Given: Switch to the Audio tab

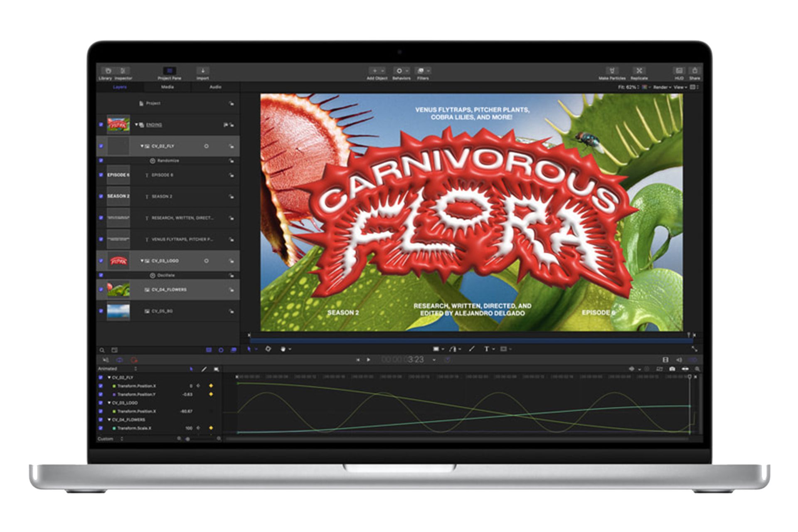Looking at the screenshot, I should [215, 87].
